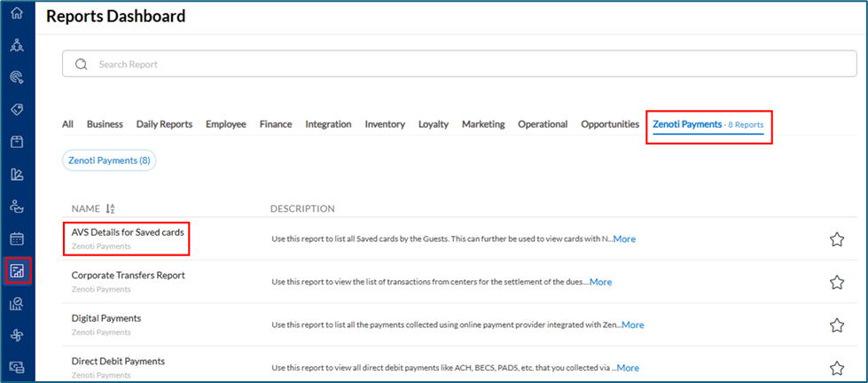Favorite the AVS Details for Saved cards report
868x383 pixels.
[x=836, y=239]
